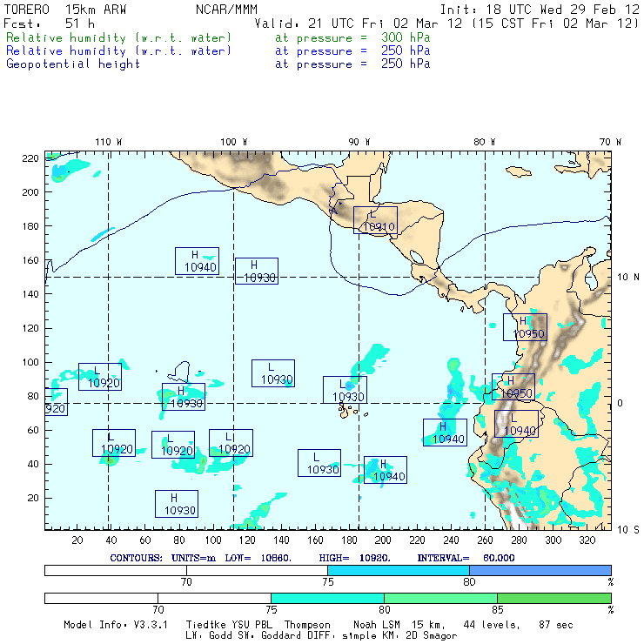
Task: Click the 110 W longitude label
Action: click(108, 141)
